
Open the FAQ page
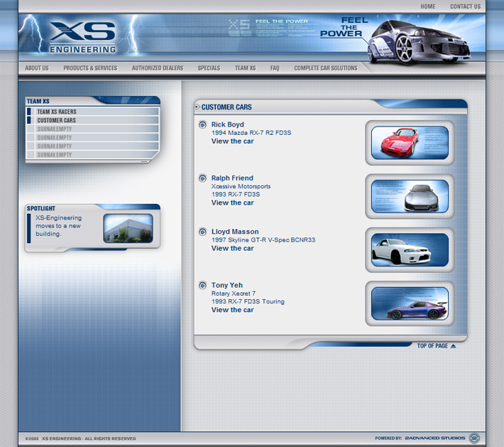[x=275, y=68]
